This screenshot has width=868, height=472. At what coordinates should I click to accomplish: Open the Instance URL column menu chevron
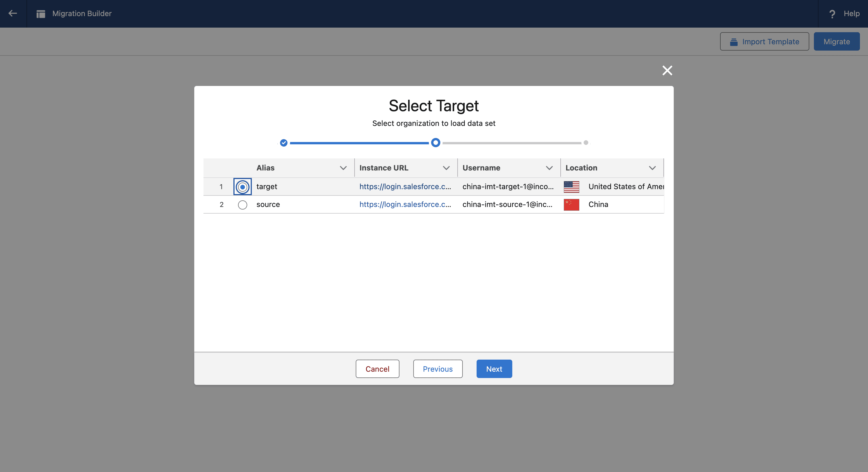coord(446,168)
